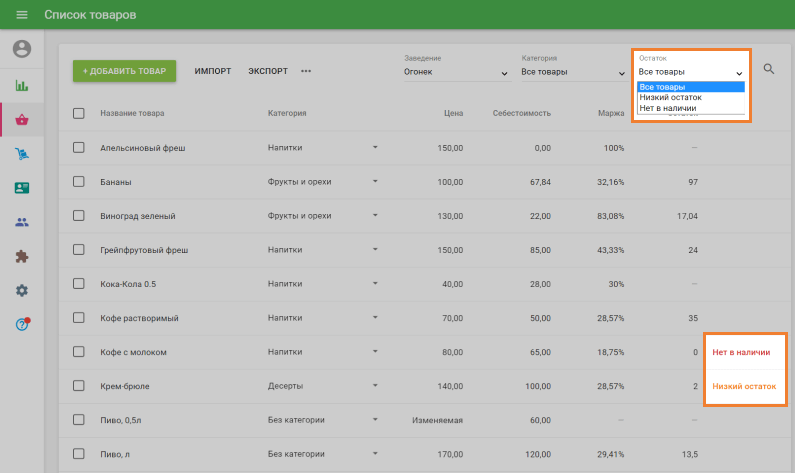Sort by Название товара column header

(132, 113)
